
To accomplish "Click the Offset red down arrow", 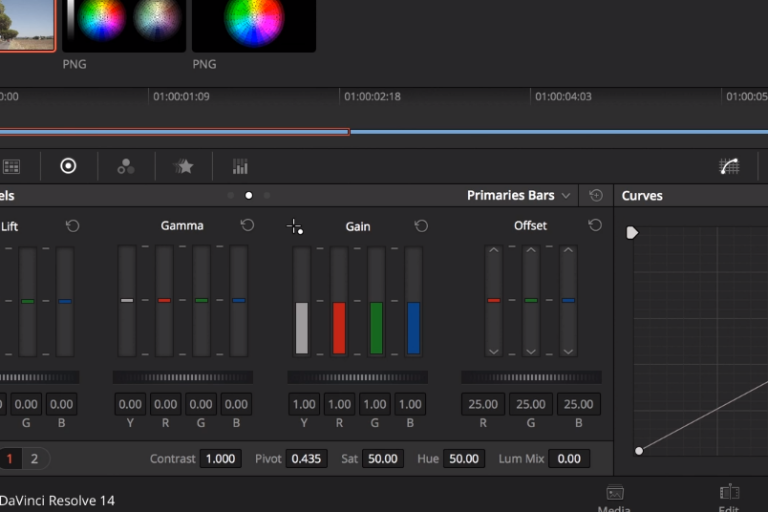I will (x=494, y=351).
